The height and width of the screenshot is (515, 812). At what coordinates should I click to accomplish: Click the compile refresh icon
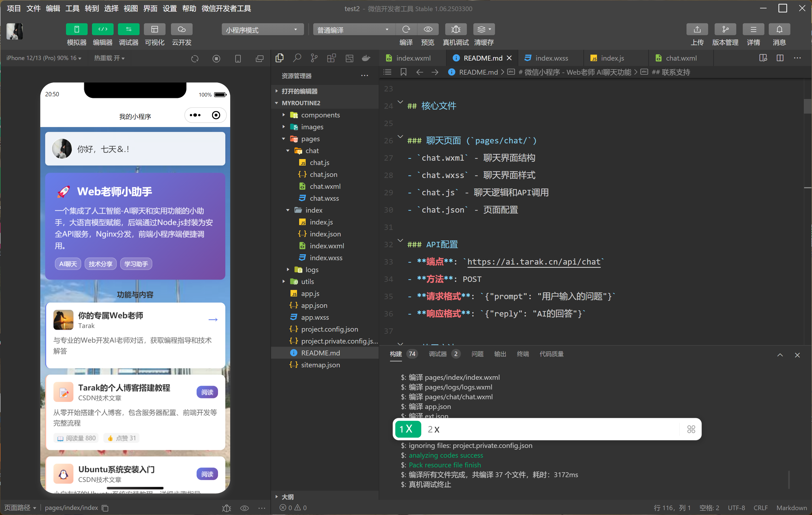[406, 29]
